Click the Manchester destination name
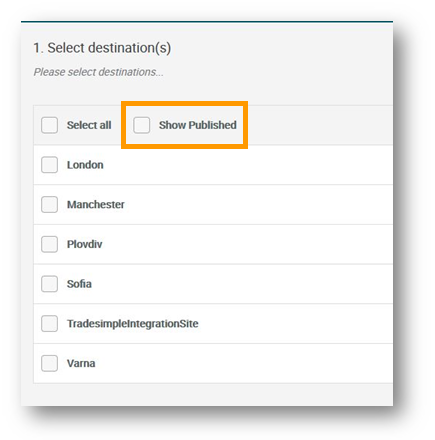The width and height of the screenshot is (435, 440). coord(96,204)
